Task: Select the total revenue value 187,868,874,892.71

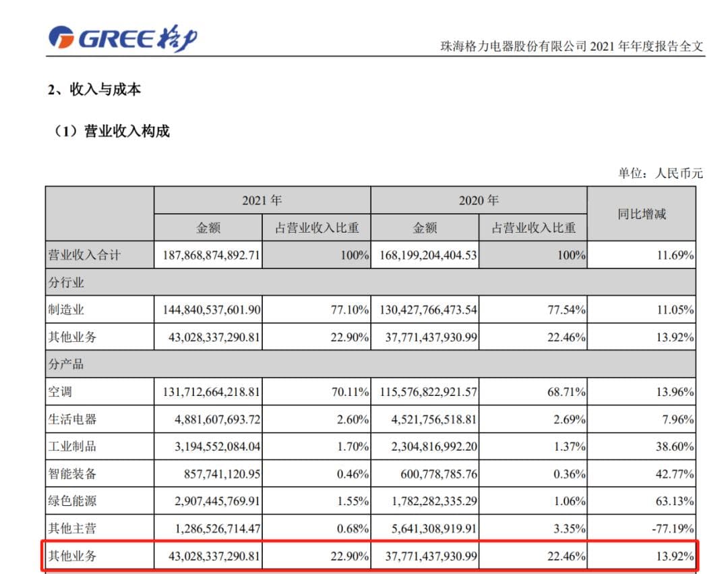Action: click(212, 256)
